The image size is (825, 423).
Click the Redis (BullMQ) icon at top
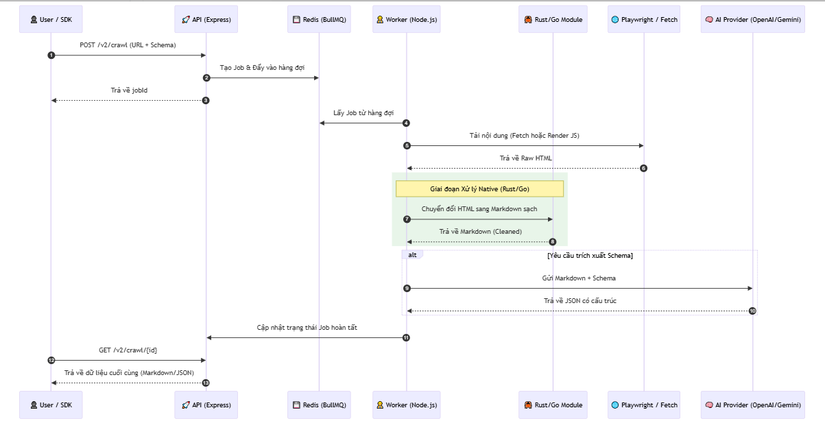coord(295,19)
